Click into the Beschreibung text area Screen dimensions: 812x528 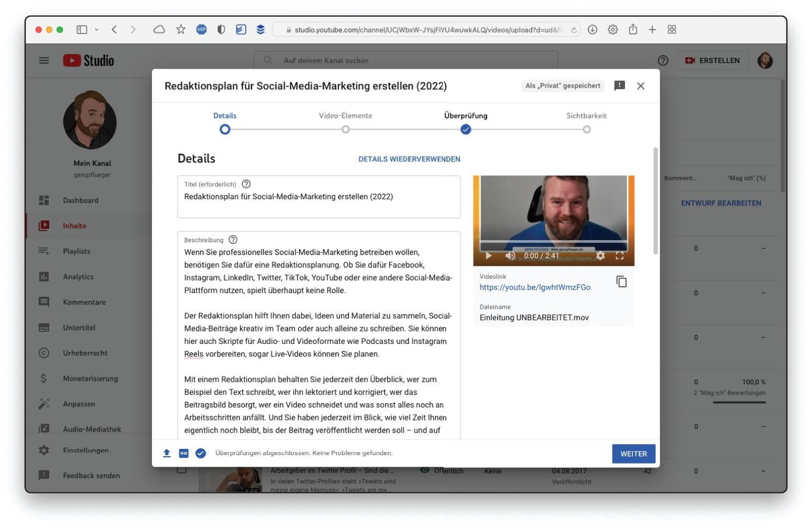click(x=319, y=336)
